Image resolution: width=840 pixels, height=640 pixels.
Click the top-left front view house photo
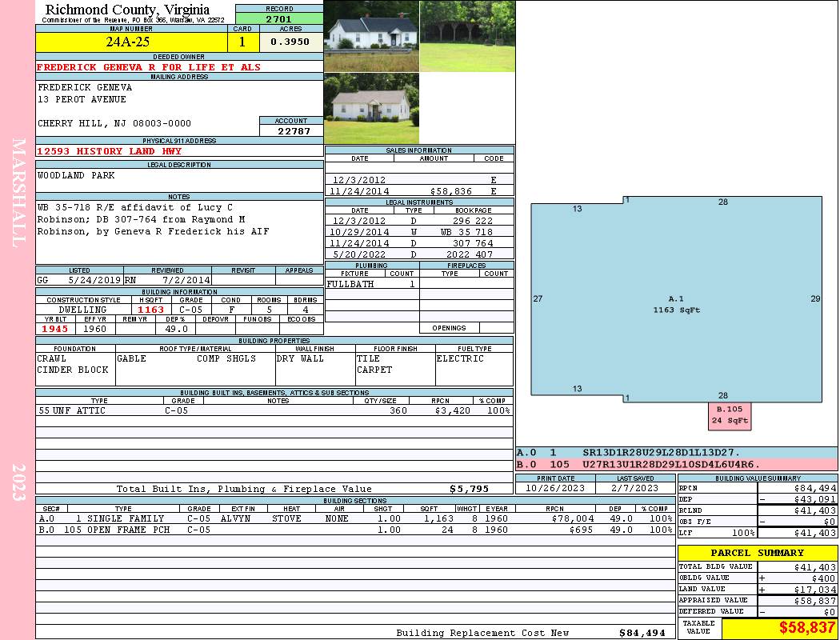[371, 36]
